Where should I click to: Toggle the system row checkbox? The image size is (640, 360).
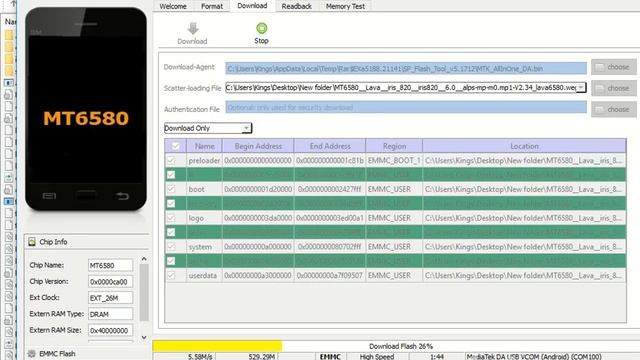171,247
